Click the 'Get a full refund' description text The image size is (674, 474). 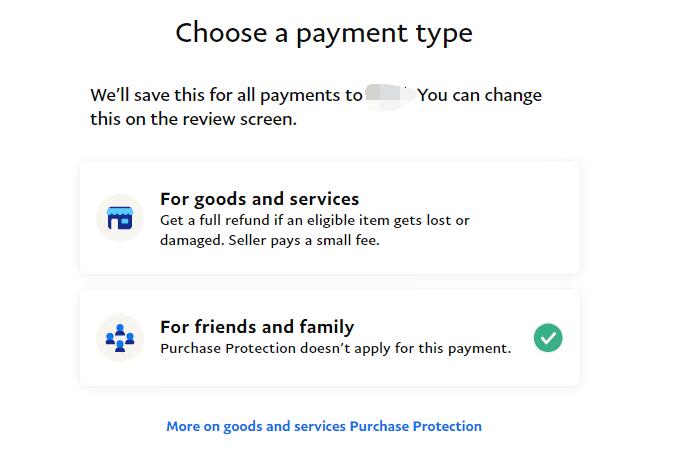[315, 230]
